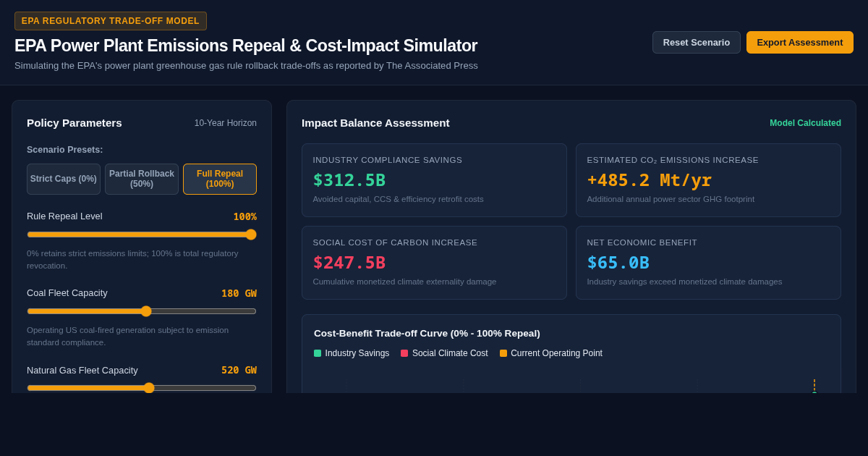This screenshot has height=456, width=868.
Task: Click the 'Additional annual power sector' description
Action: (x=671, y=199)
